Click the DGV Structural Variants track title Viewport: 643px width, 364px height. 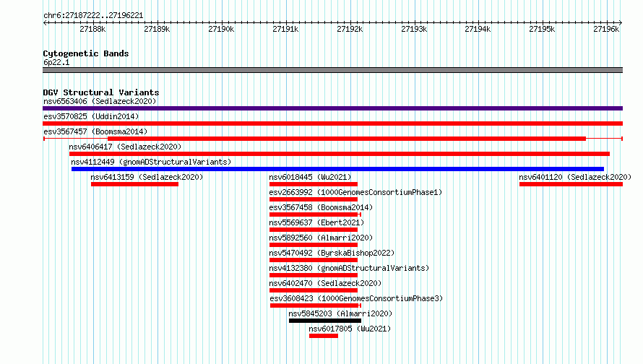pyautogui.click(x=101, y=92)
